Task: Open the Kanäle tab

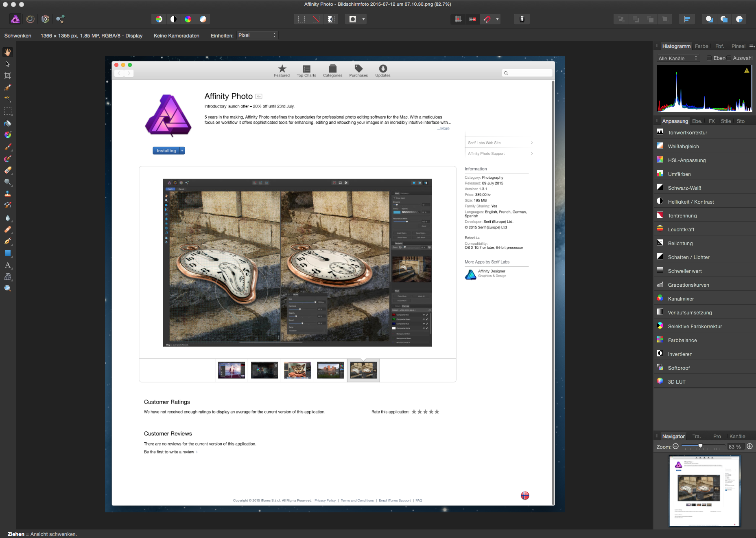Action: 737,437
